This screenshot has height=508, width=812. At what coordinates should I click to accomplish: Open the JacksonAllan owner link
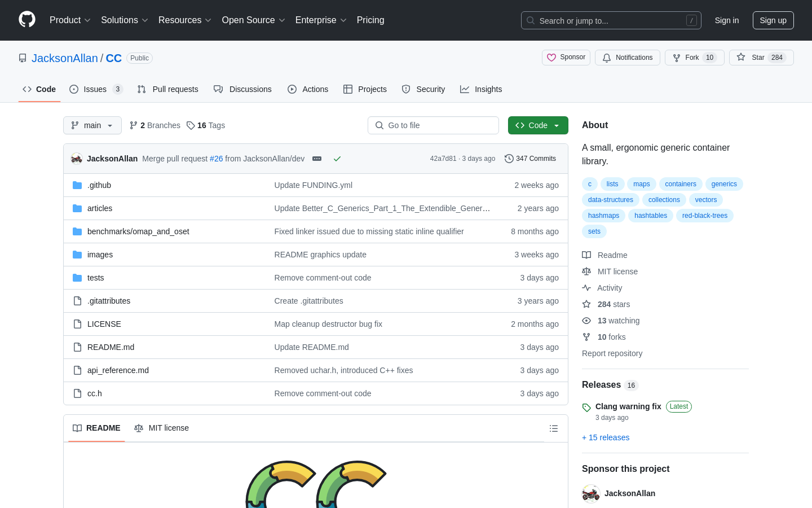[x=65, y=58]
